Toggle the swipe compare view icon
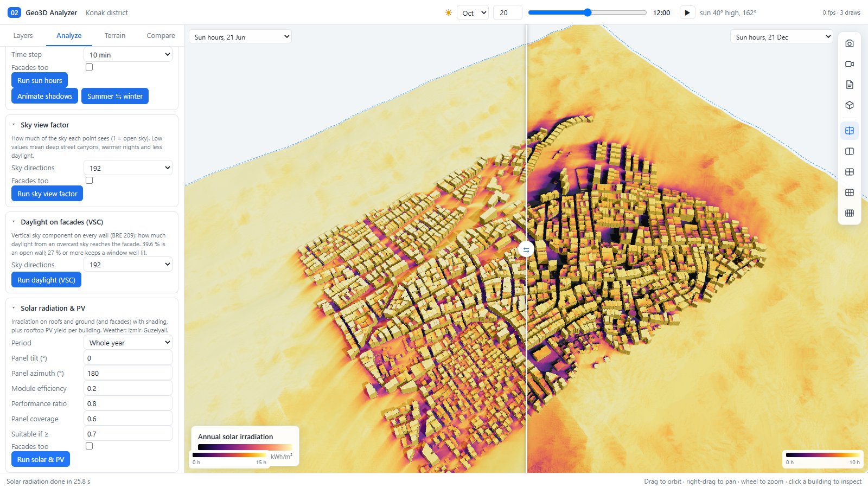The height and width of the screenshot is (488, 868). pos(850,131)
